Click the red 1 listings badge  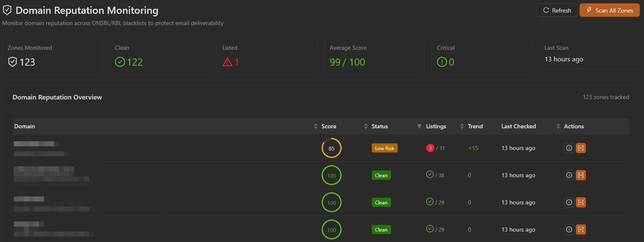coord(430,148)
